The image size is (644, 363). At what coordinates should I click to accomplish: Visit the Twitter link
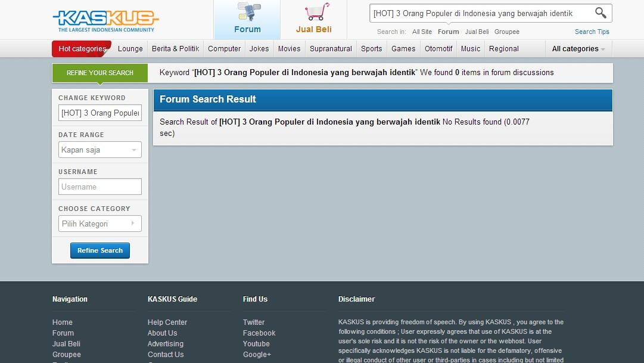point(253,322)
